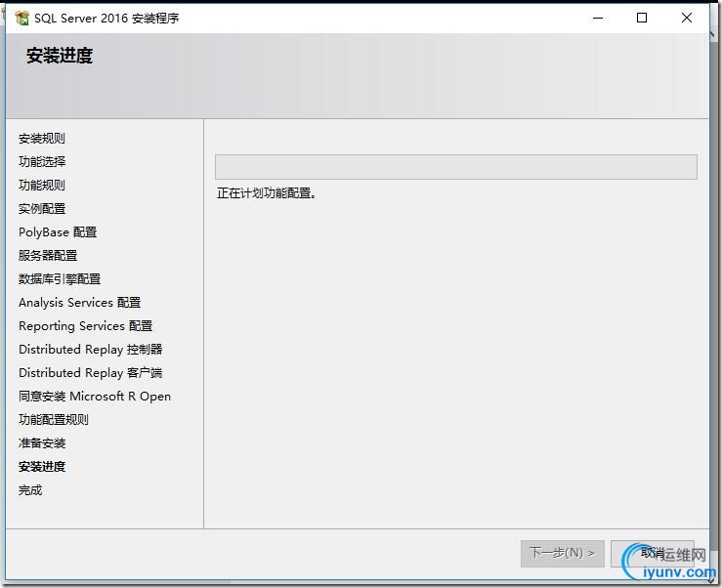This screenshot has height=588, width=722.
Task: Minimize the SQL Server 2016 setup window
Action: [598, 18]
